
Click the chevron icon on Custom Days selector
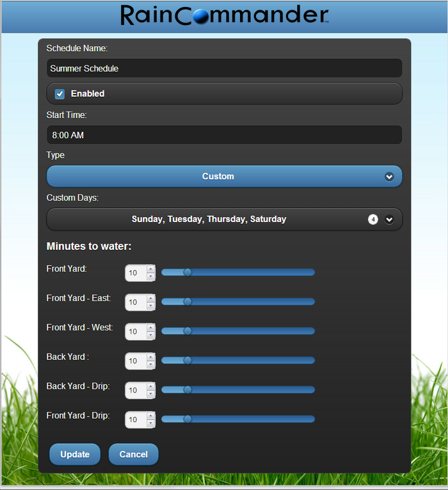tap(389, 219)
